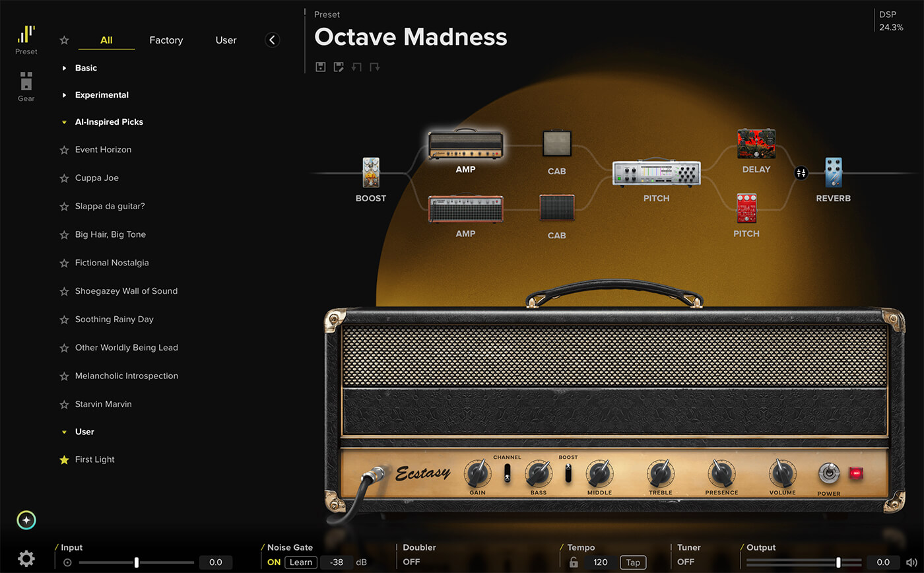The width and height of the screenshot is (924, 573).
Task: Select the highlighted black AMP head
Action: pyautogui.click(x=465, y=145)
